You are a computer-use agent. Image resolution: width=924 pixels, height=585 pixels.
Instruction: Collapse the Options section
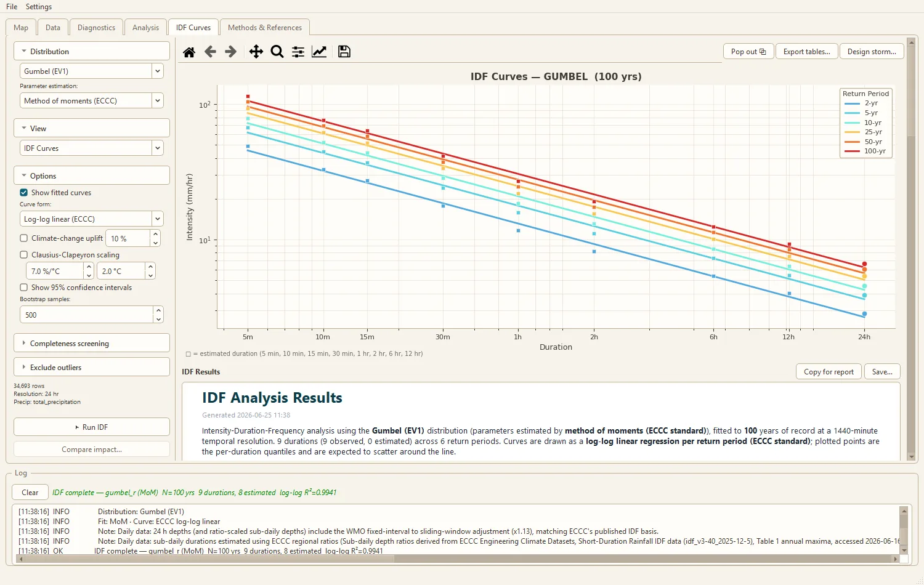92,176
